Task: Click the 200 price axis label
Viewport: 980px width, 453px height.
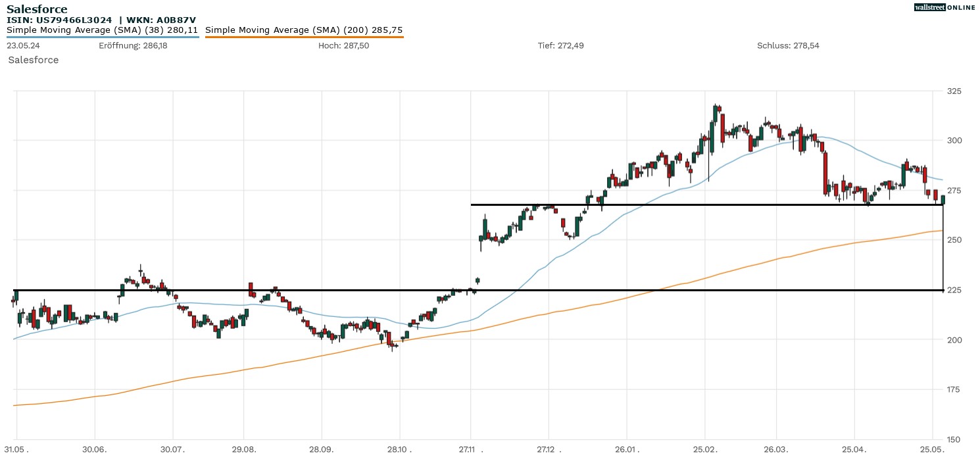Action: pyautogui.click(x=954, y=340)
